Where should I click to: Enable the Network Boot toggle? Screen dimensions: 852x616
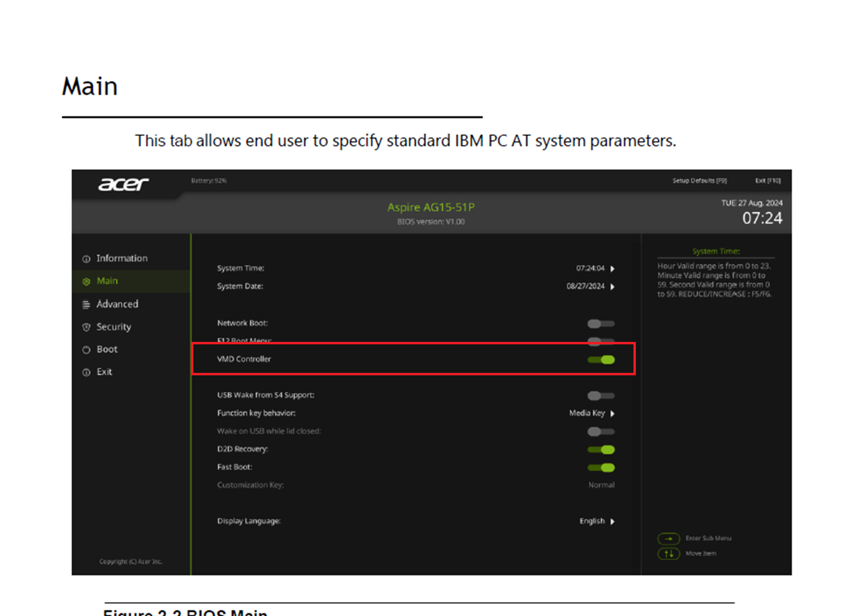601,323
